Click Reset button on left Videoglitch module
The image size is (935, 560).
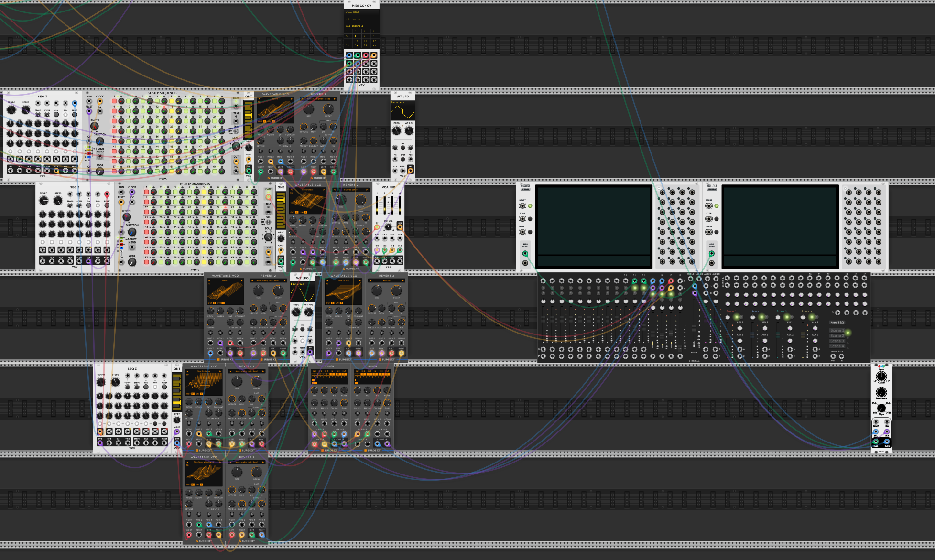[530, 232]
